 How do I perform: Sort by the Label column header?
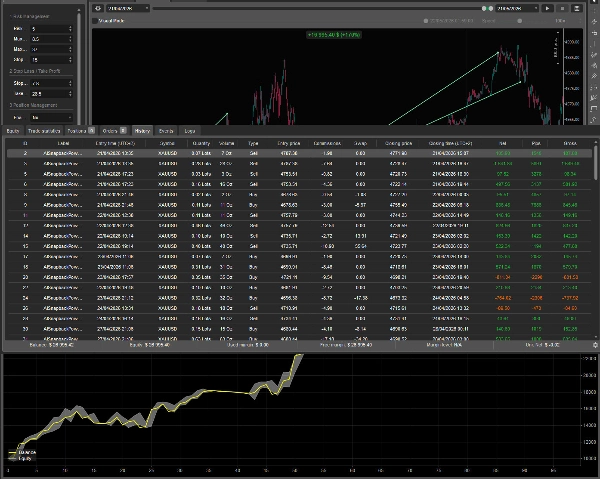[x=63, y=143]
